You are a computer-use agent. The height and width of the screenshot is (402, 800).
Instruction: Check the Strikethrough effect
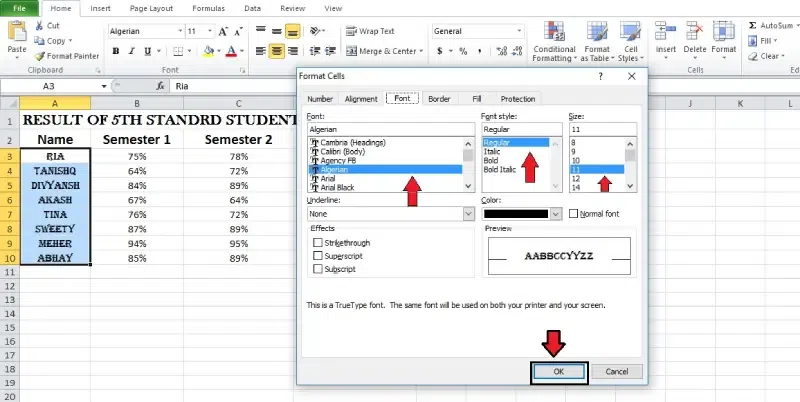point(318,243)
